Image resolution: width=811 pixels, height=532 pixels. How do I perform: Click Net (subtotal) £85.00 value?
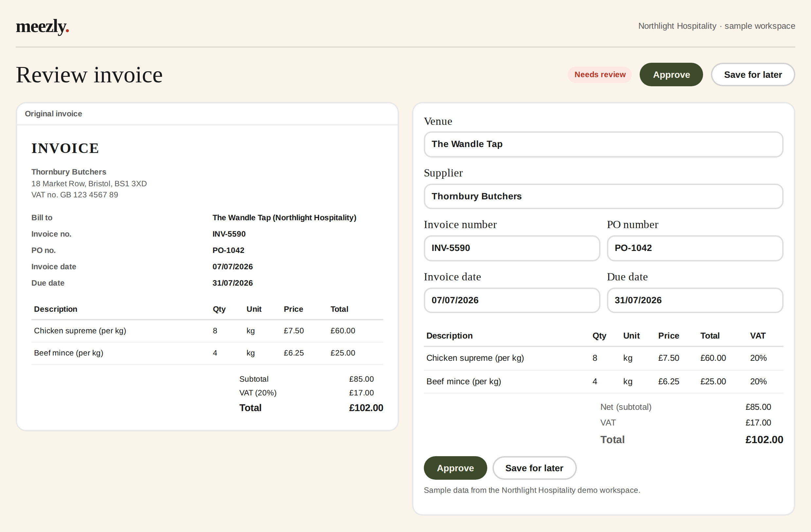758,407
